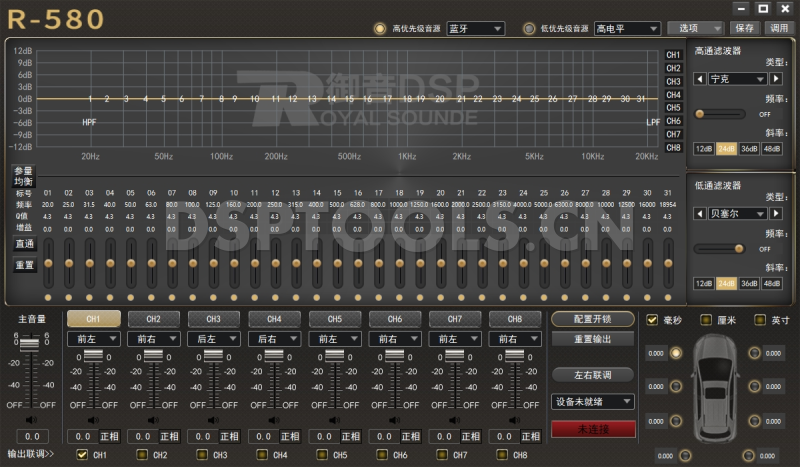Click the low-pass filter 频率 slider
800x467 pixels.
(x=720, y=249)
